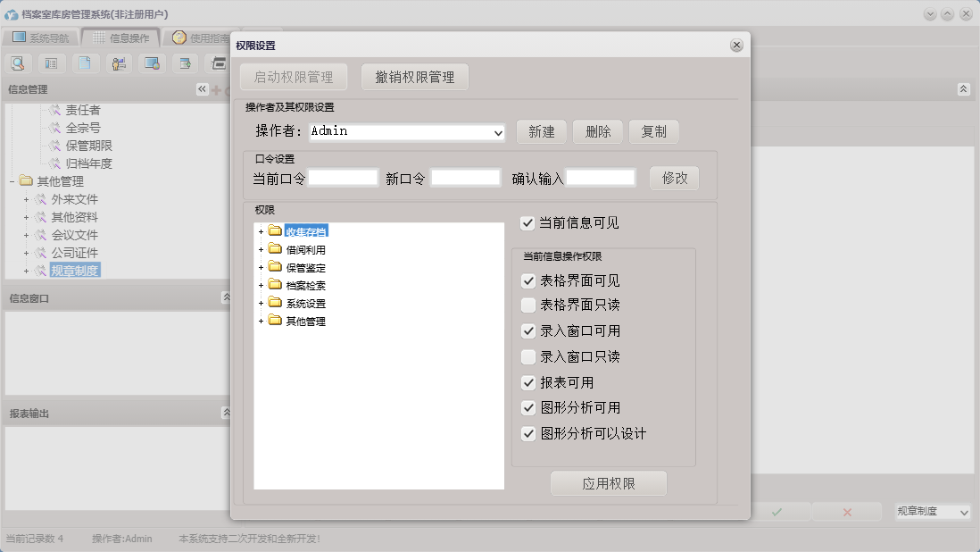Enable the 表格界面只读 checkbox

(528, 305)
